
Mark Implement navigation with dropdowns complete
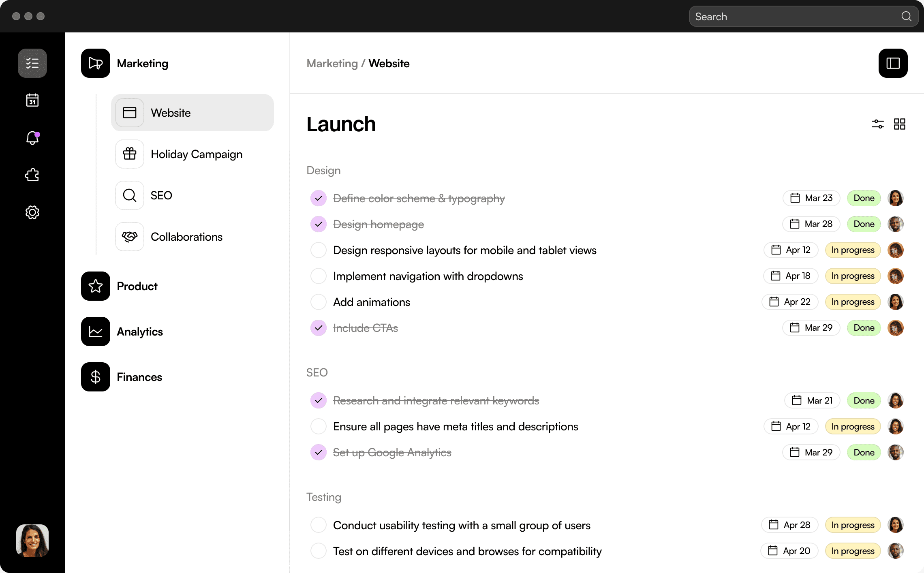(319, 276)
